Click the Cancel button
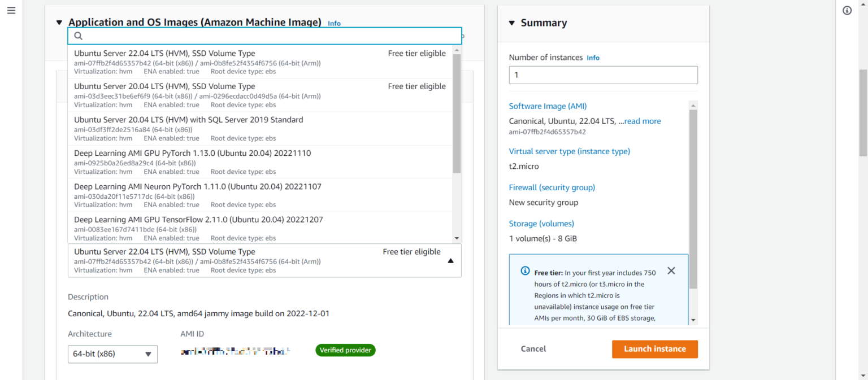The image size is (868, 380). [533, 349]
